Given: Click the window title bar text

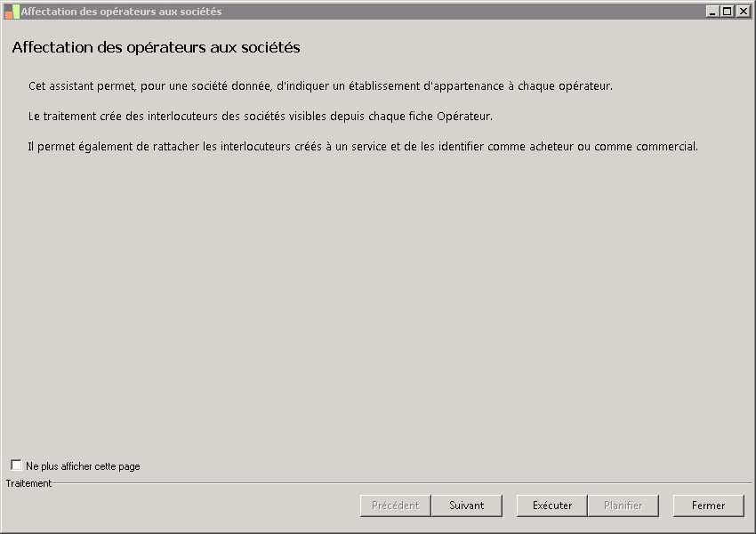Looking at the screenshot, I should 121,12.
